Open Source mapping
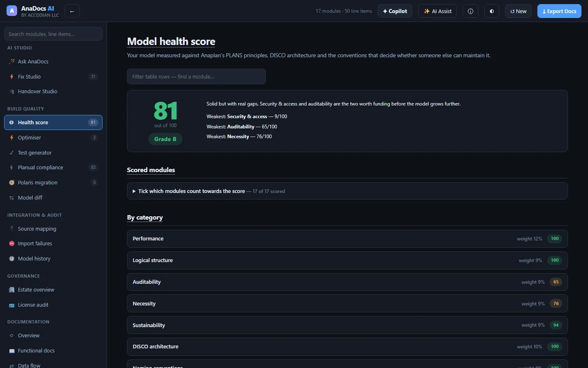 click(x=53, y=229)
